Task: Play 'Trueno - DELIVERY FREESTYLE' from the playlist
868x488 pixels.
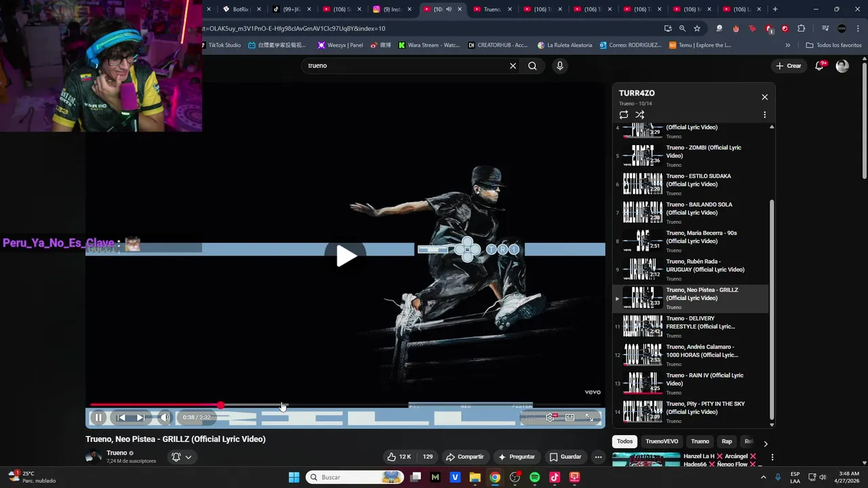Action: tap(690, 327)
